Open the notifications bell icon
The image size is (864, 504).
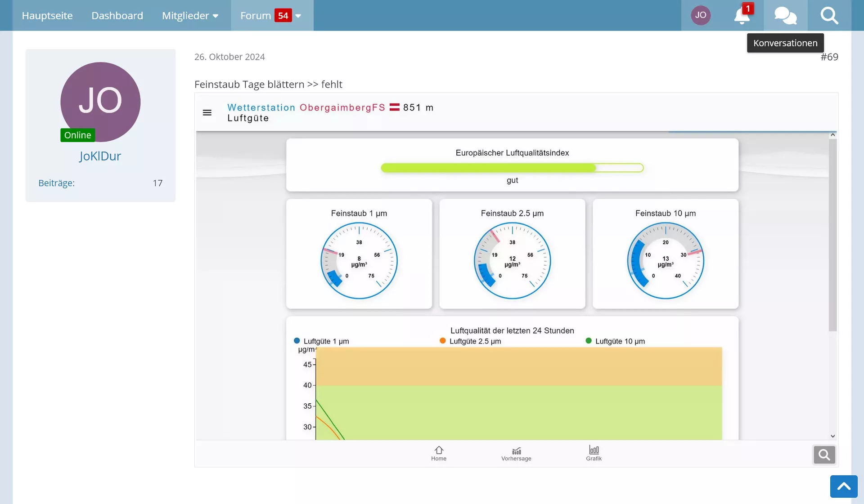(742, 16)
